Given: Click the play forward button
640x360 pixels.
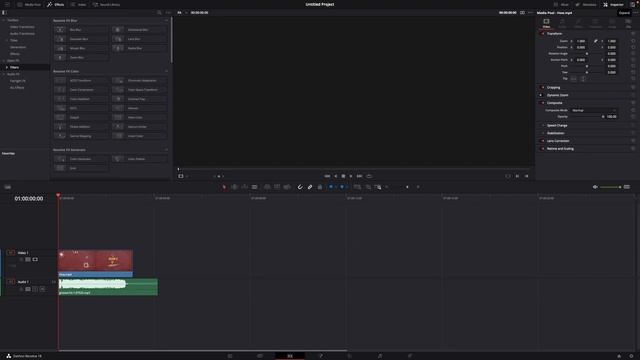Looking at the screenshot, I should (351, 176).
